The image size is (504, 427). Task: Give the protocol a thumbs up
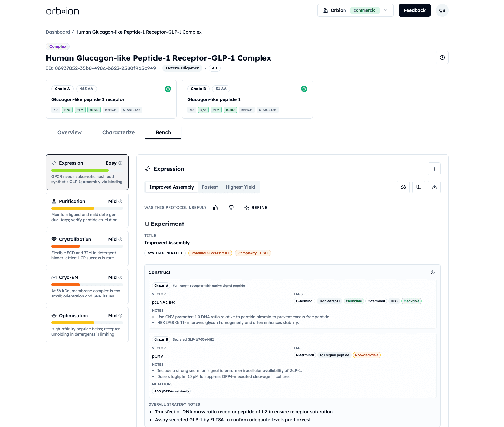point(216,208)
